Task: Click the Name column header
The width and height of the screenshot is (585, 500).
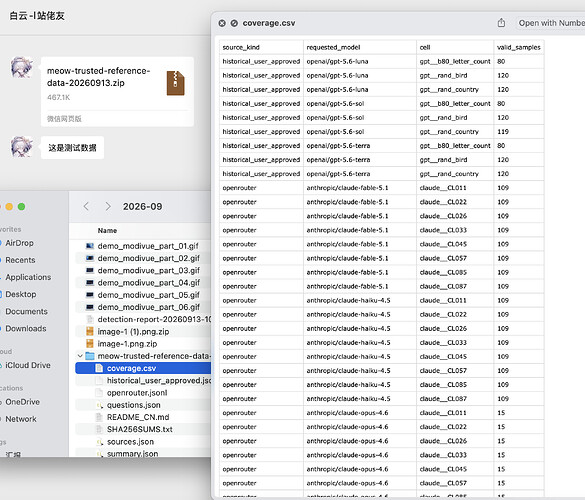Action: [x=107, y=231]
